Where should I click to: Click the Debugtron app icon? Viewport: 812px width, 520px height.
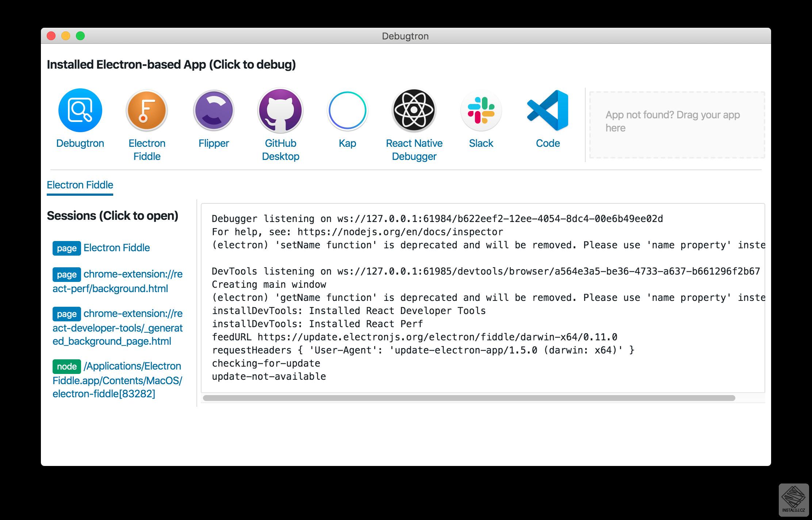coord(80,110)
